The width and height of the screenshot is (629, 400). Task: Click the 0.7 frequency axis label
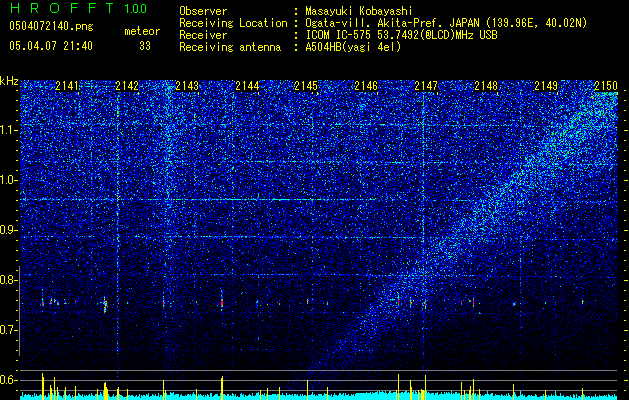coord(9,330)
